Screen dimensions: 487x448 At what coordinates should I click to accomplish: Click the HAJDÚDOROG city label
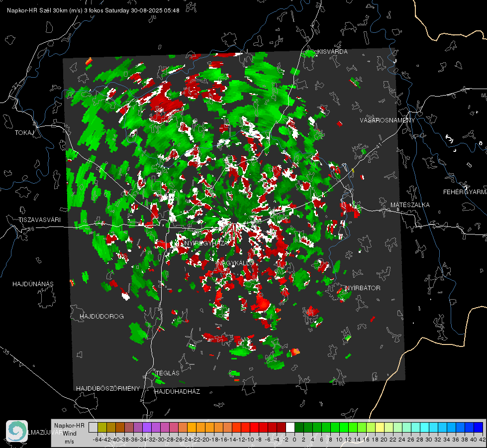(x=101, y=316)
